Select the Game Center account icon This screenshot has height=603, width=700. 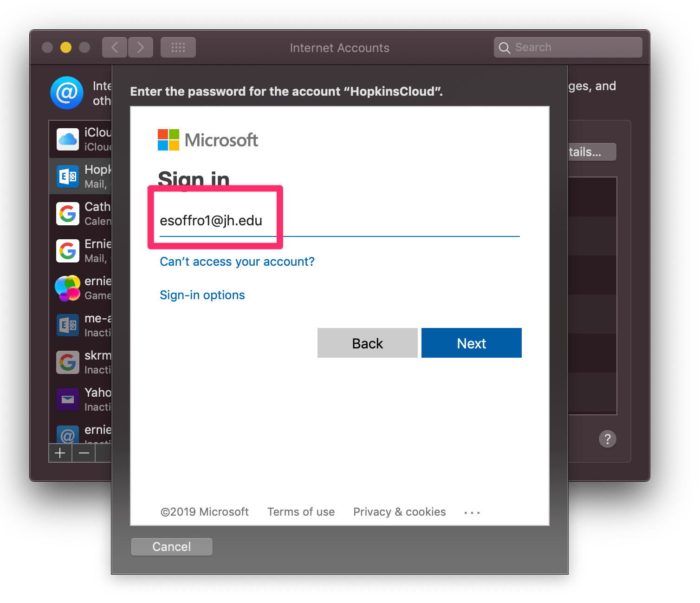coord(68,288)
